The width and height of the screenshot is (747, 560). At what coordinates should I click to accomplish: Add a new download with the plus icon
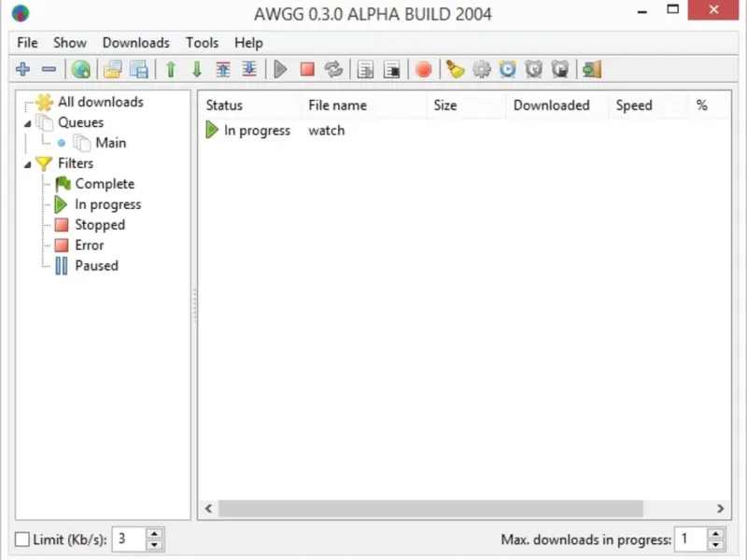(22, 69)
